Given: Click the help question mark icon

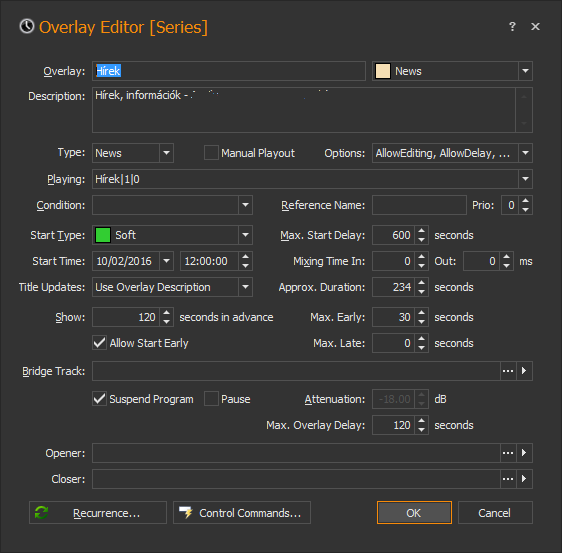Looking at the screenshot, I should coord(512,27).
